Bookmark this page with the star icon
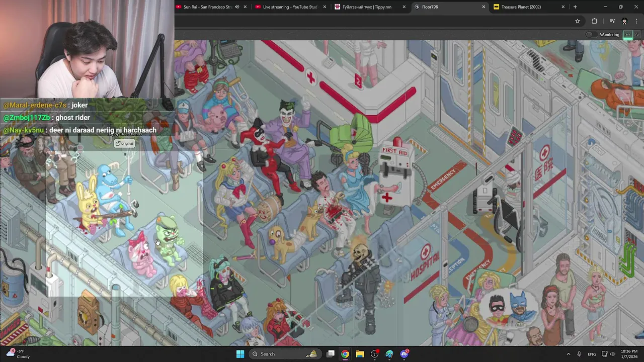Image resolution: width=644 pixels, height=362 pixels. pos(578,21)
